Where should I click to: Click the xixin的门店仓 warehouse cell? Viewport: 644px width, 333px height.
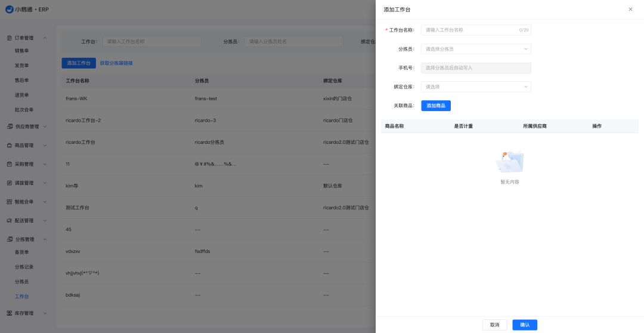(x=338, y=98)
